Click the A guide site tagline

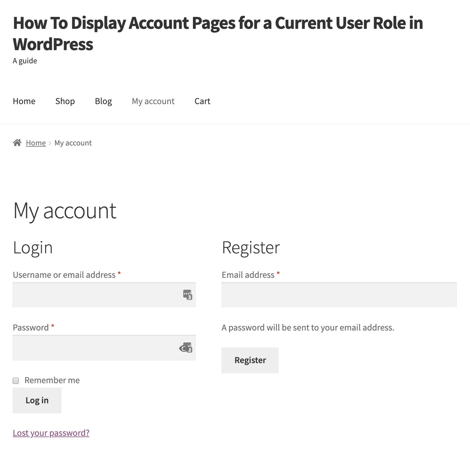coord(24,61)
